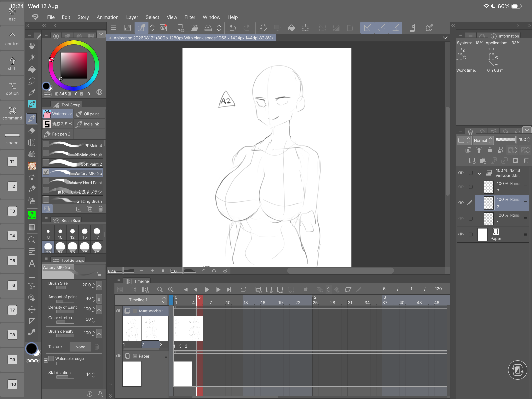
Task: Select the Move layer tool
Action: click(x=32, y=309)
